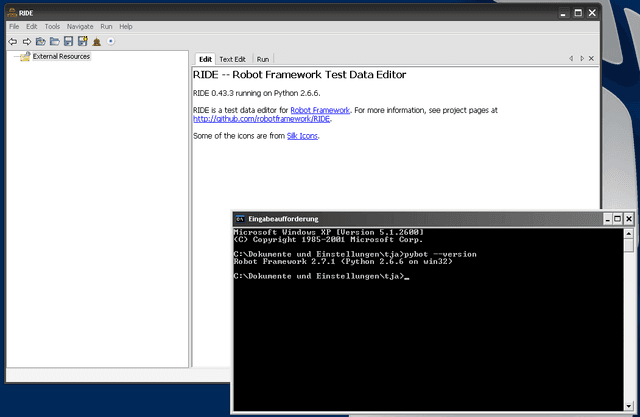
Task: Switch to the Text Edit tab
Action: 232,60
